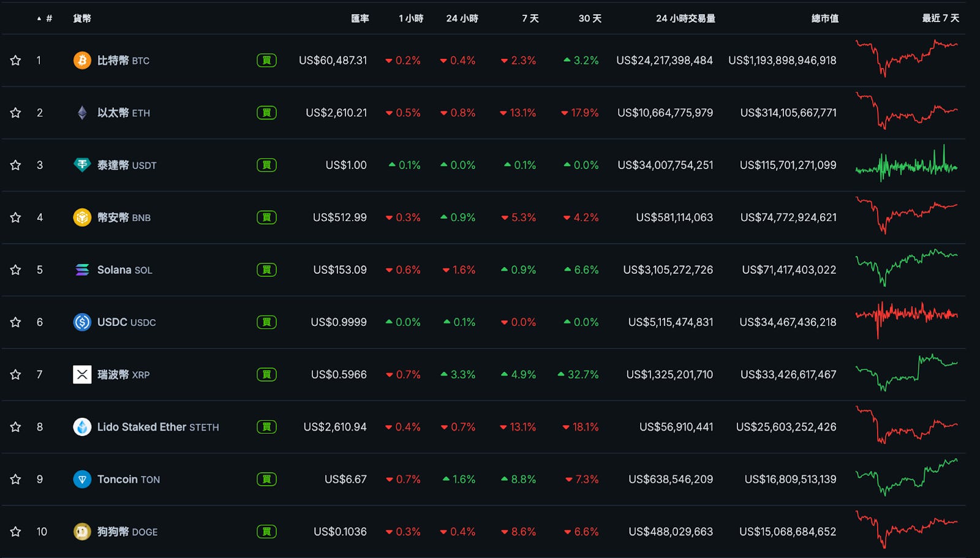Open Ethereum's 7-day sparkline chart

[x=907, y=111]
